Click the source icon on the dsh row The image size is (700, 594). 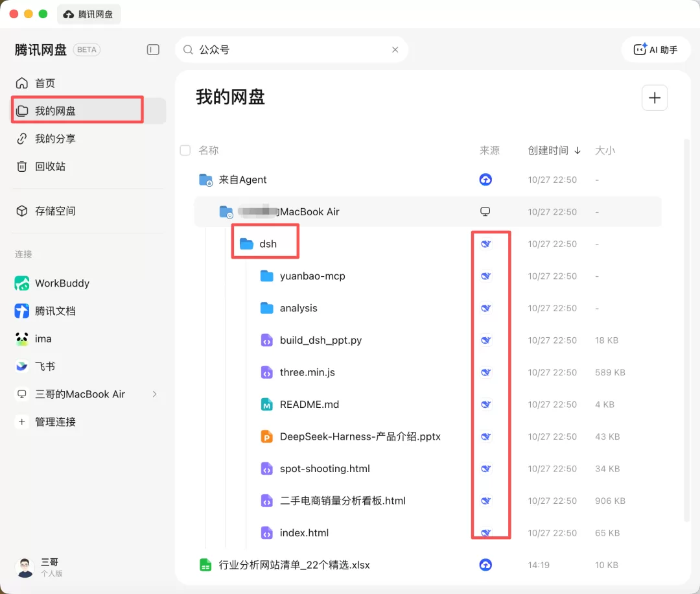[485, 244]
